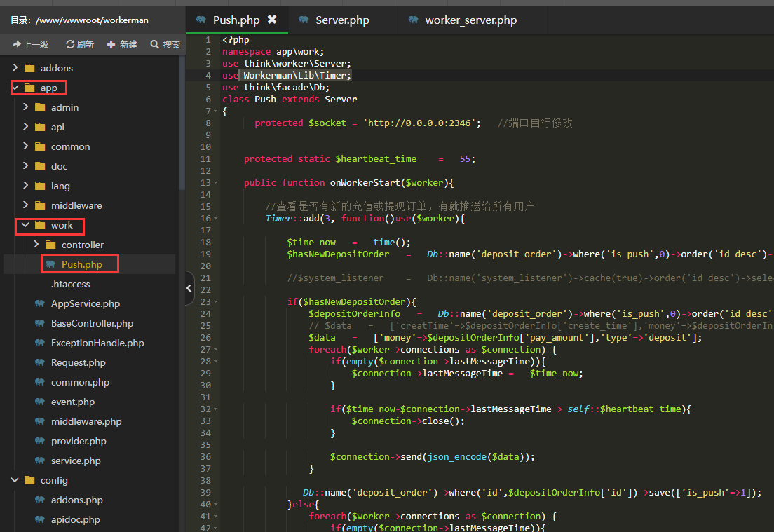
Task: Click the lang folder icon
Action: [x=41, y=186]
